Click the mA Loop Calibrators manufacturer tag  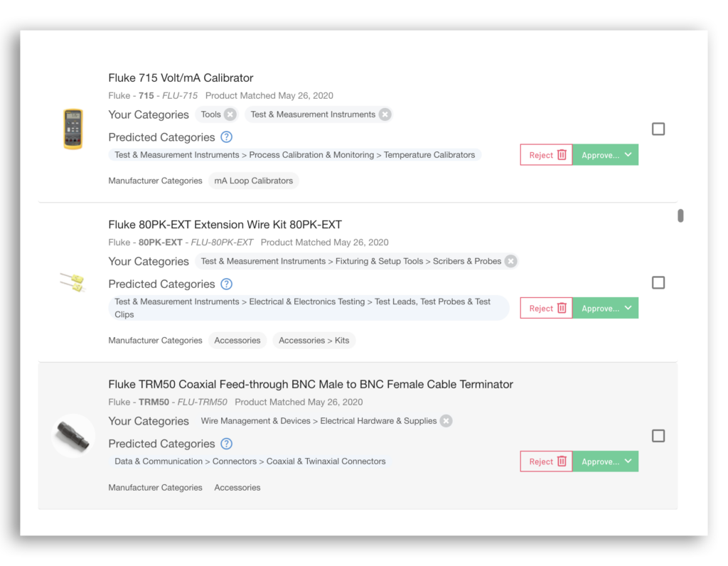(x=254, y=181)
